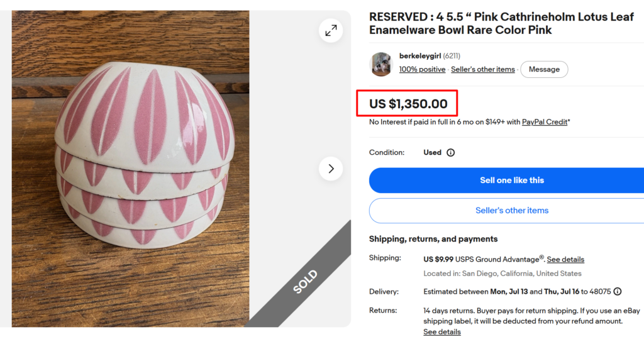The image size is (644, 339).
Task: Follow Seller's other items link near Message
Action: 482,69
